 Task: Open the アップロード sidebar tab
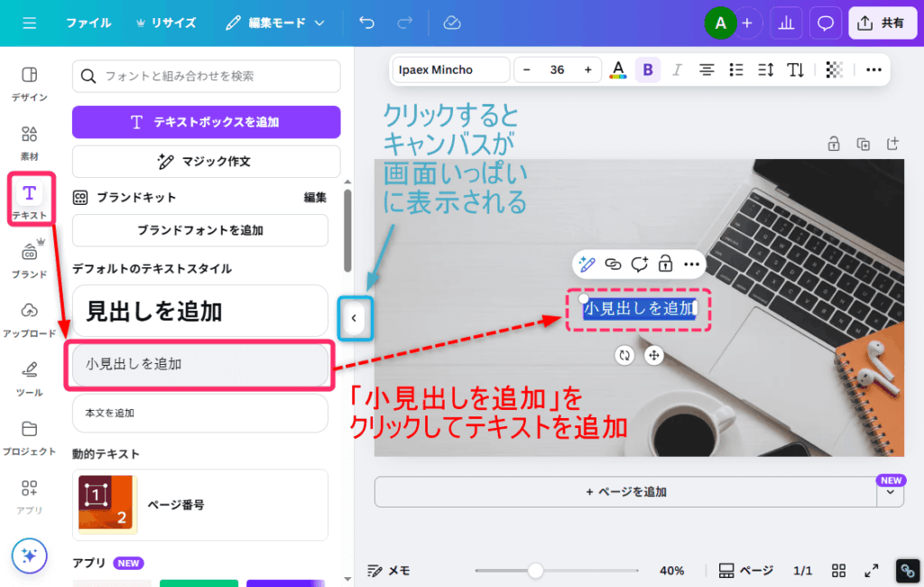coord(29,320)
